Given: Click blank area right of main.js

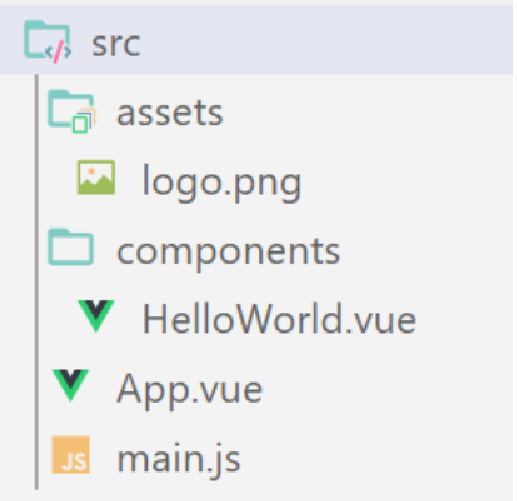Looking at the screenshot, I should pos(377,459).
